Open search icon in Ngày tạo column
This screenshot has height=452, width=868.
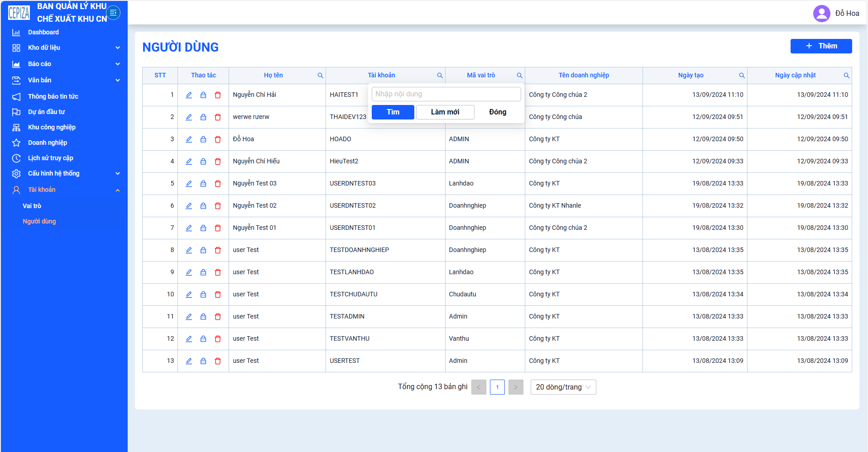[x=742, y=76]
